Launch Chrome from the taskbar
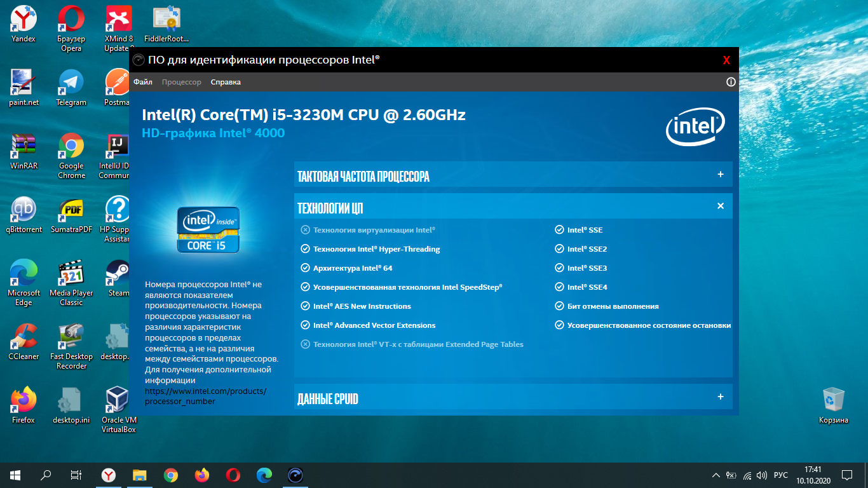868x488 pixels. (x=171, y=475)
